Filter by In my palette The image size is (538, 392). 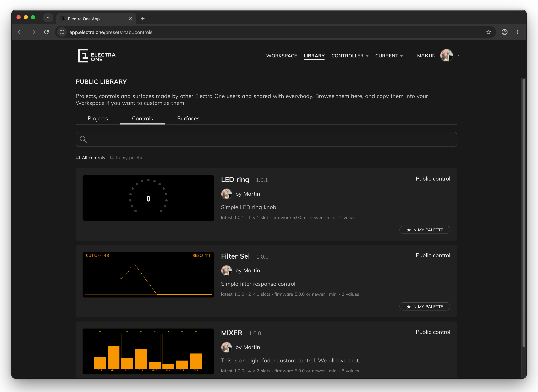click(x=127, y=157)
